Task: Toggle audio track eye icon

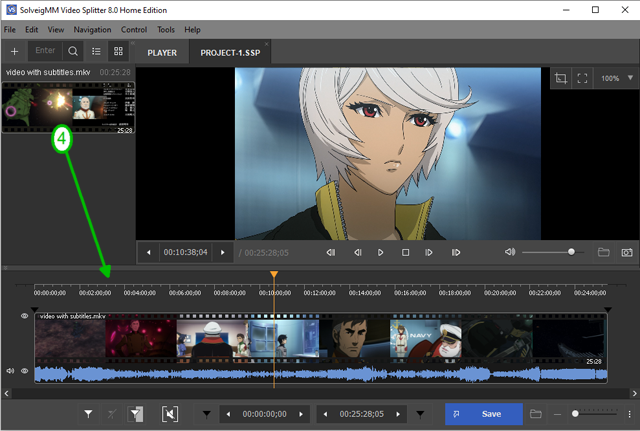Action: (24, 371)
